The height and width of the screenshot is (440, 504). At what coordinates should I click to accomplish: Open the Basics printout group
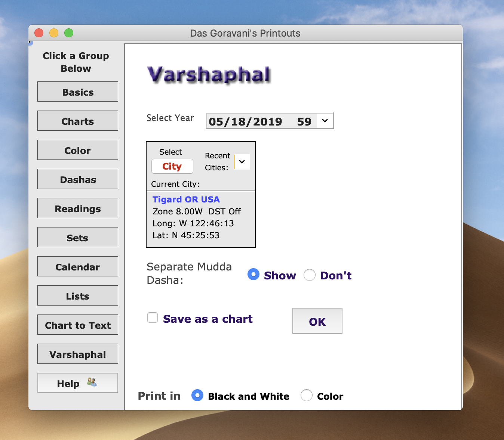(77, 92)
